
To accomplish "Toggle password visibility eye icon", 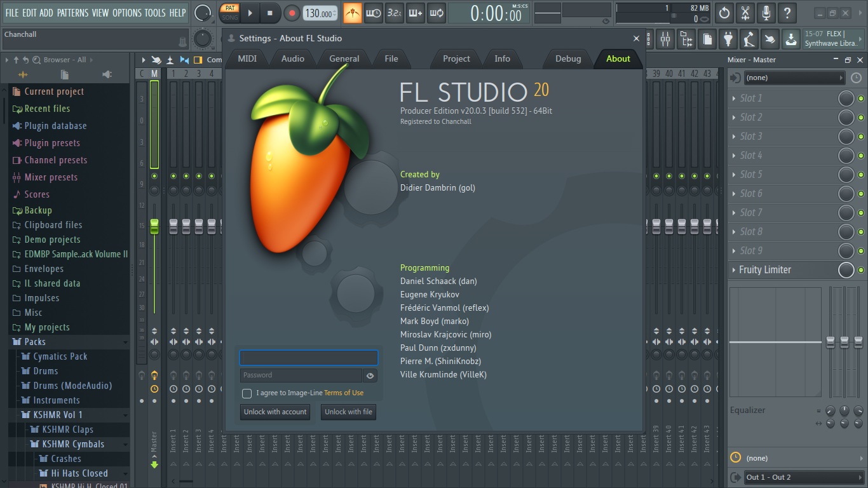I will (370, 376).
